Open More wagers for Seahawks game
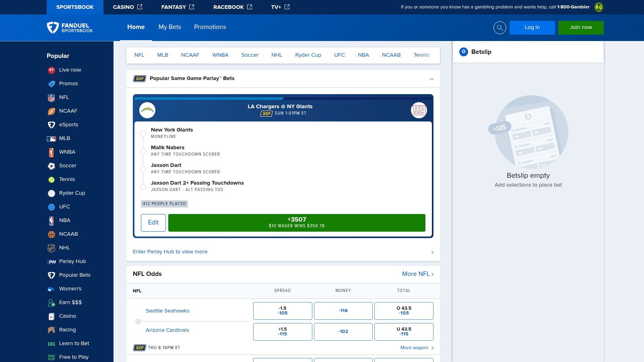644x362 pixels. (417, 348)
